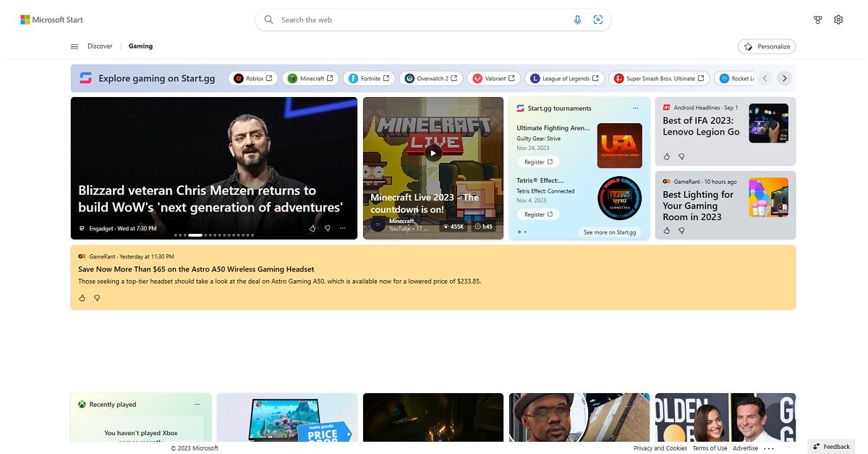
Task: Open visual search with the camera icon
Action: 598,20
